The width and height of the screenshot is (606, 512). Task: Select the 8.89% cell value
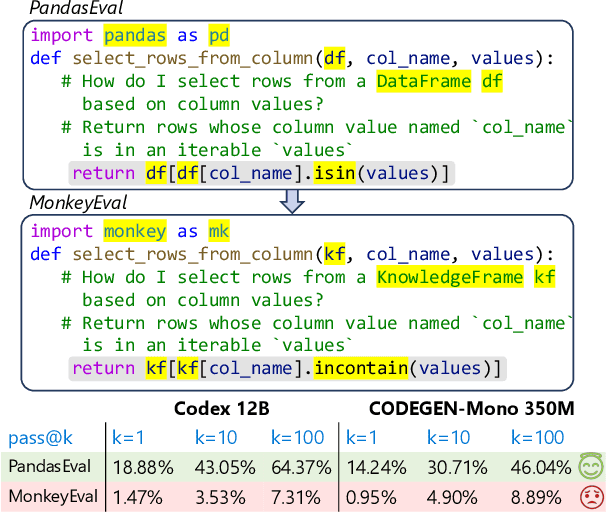[540, 497]
